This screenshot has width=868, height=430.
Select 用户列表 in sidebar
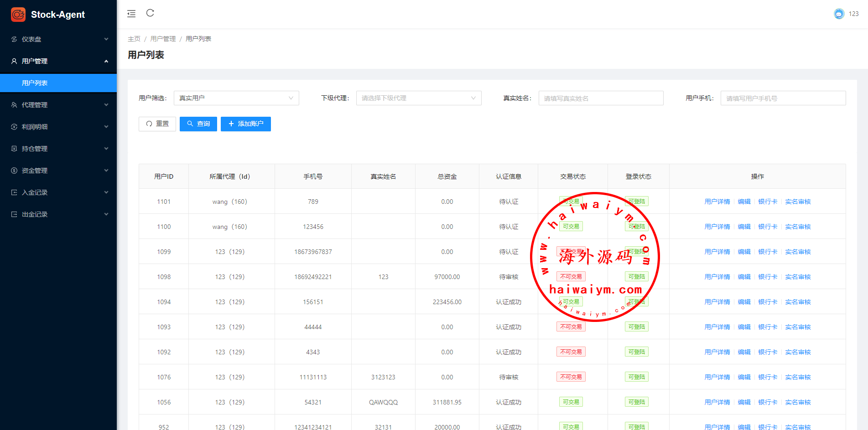click(x=35, y=83)
